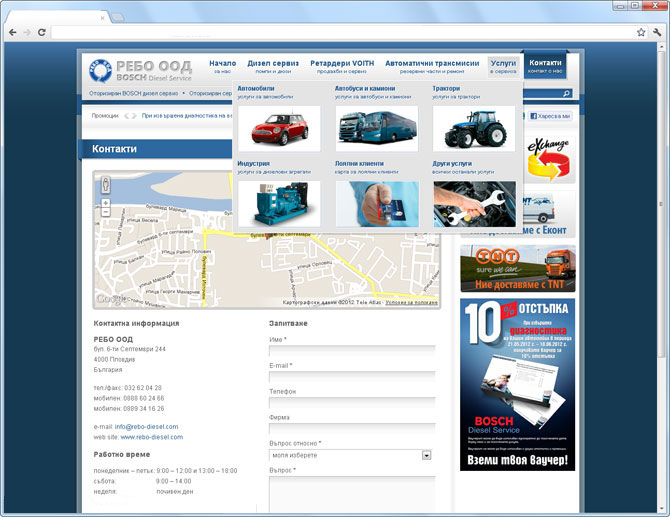Go back with the browser back arrow
The width and height of the screenshot is (670, 517).
(x=13, y=32)
